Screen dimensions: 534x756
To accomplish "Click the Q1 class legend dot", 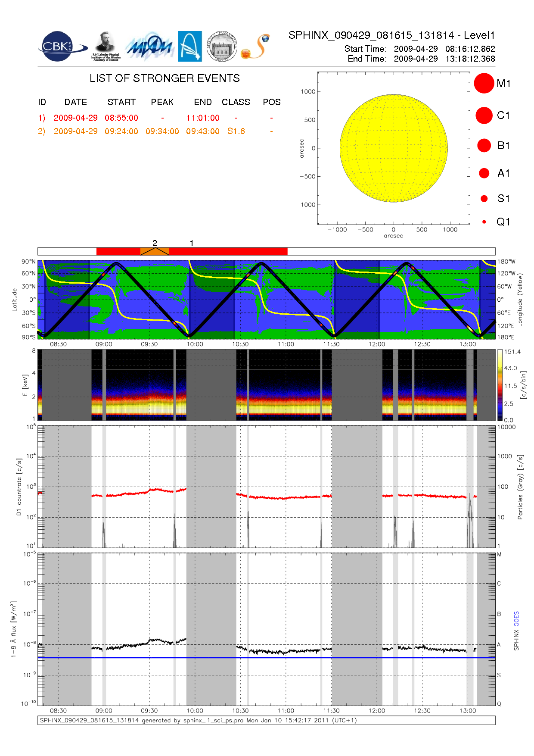I will click(484, 222).
